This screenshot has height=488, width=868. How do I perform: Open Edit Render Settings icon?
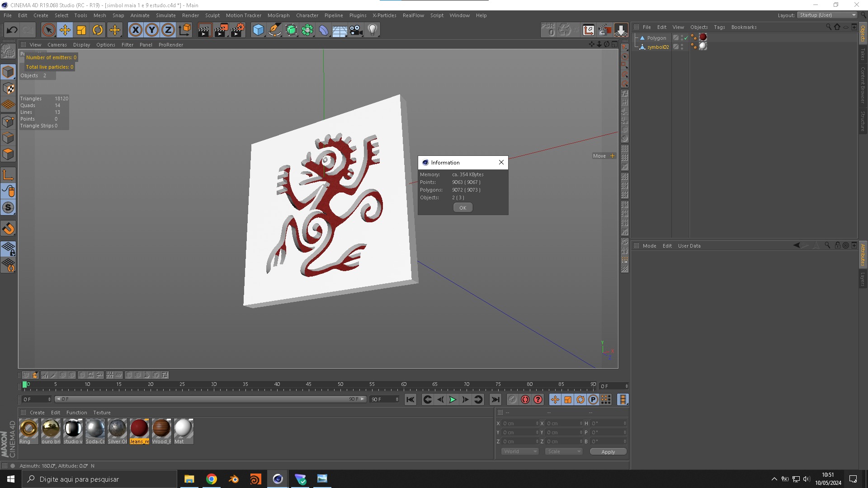(238, 30)
